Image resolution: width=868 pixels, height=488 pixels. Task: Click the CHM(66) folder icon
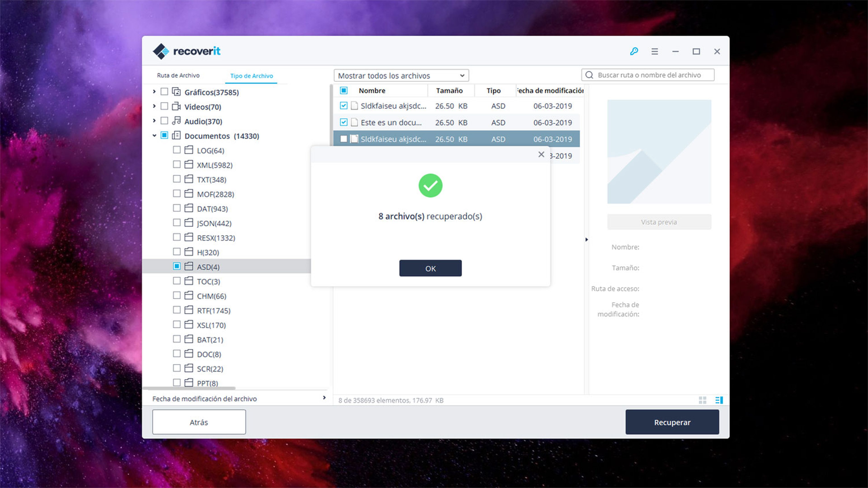tap(189, 296)
